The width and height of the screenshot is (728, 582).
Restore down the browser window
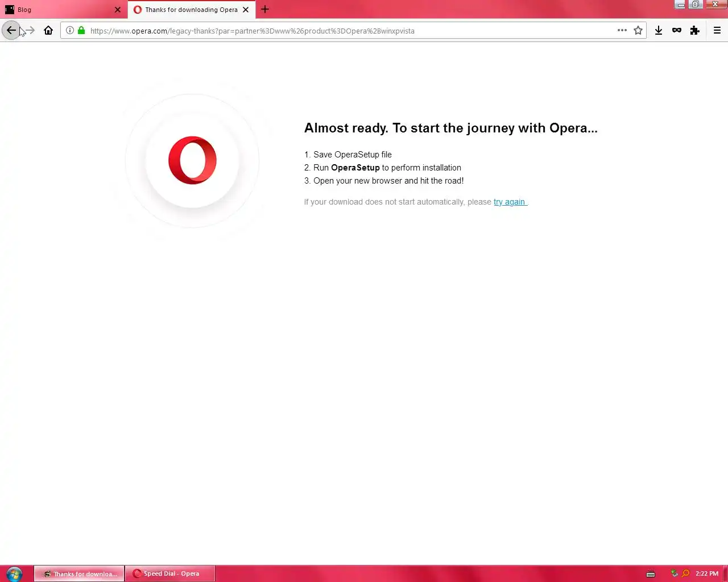pos(696,5)
